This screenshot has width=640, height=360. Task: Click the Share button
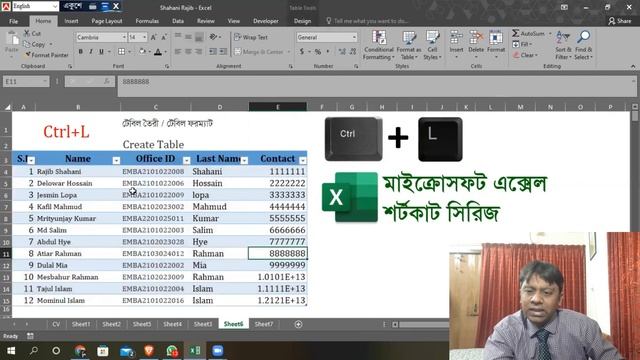coord(620,21)
